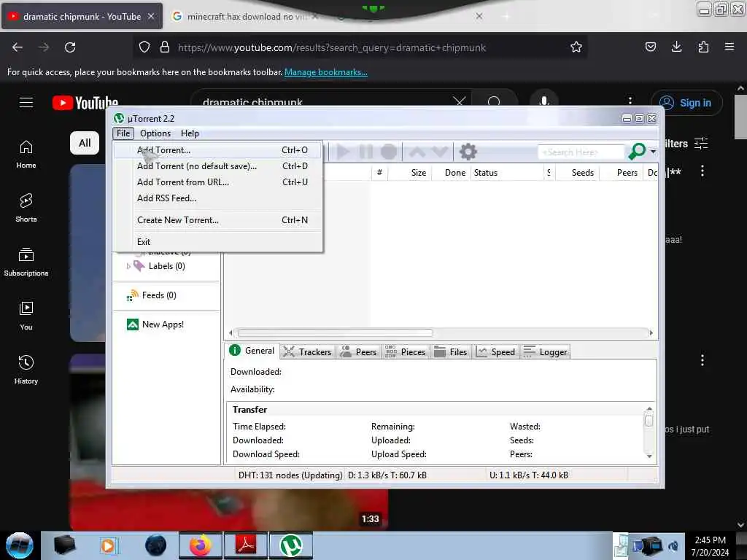
Task: Select Add Torrent (no default save)...
Action: click(x=217, y=166)
